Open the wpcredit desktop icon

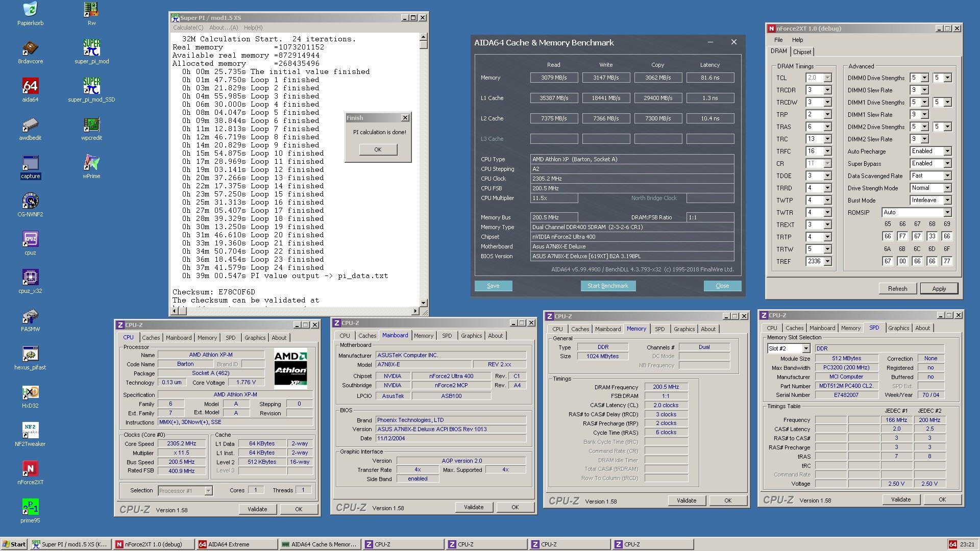[x=91, y=129]
